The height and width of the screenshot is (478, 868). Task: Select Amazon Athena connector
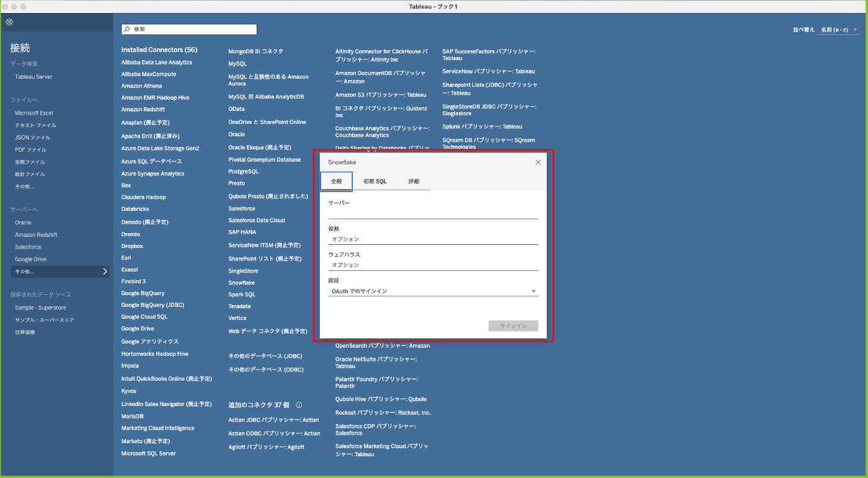point(141,86)
